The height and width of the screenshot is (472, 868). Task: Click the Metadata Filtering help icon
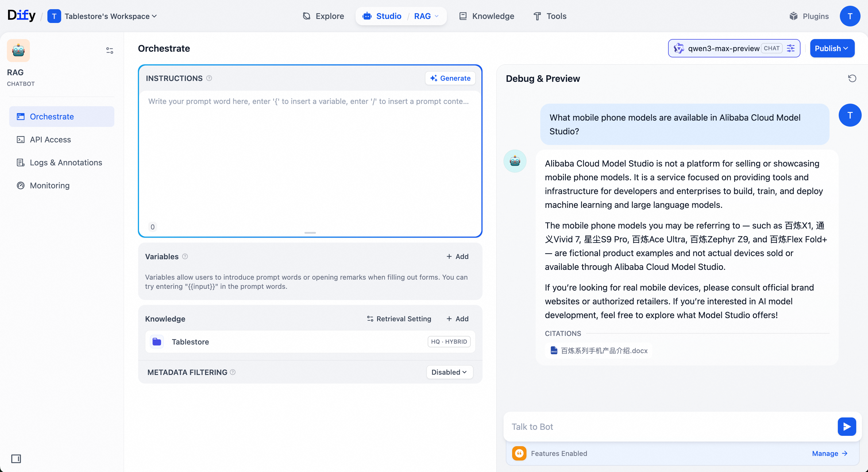pos(232,372)
